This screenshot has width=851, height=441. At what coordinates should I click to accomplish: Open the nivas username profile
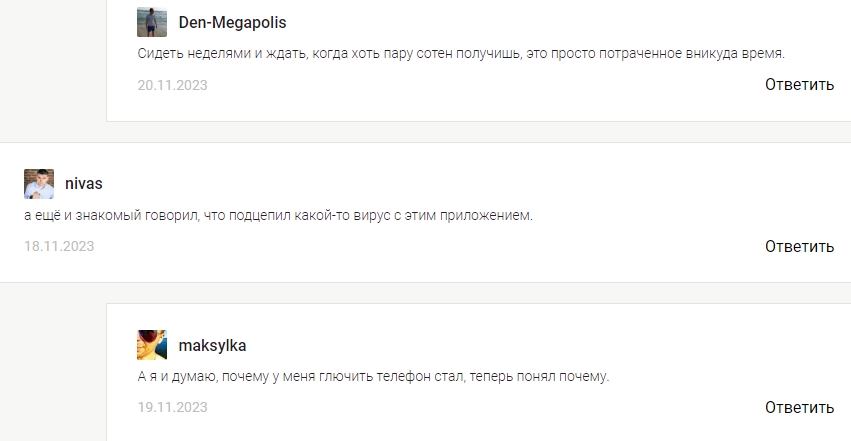click(84, 184)
